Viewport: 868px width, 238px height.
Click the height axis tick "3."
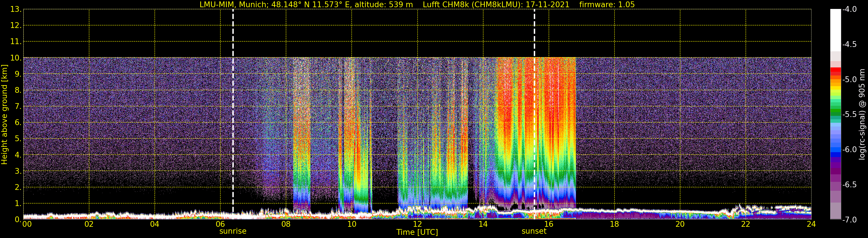pyautogui.click(x=18, y=171)
